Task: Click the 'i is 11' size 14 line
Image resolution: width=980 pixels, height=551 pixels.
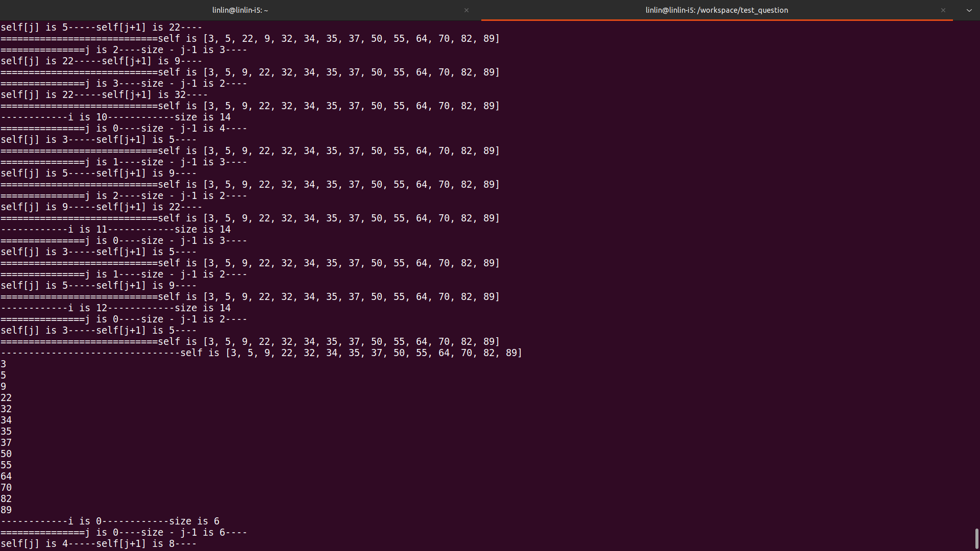Action: (116, 230)
